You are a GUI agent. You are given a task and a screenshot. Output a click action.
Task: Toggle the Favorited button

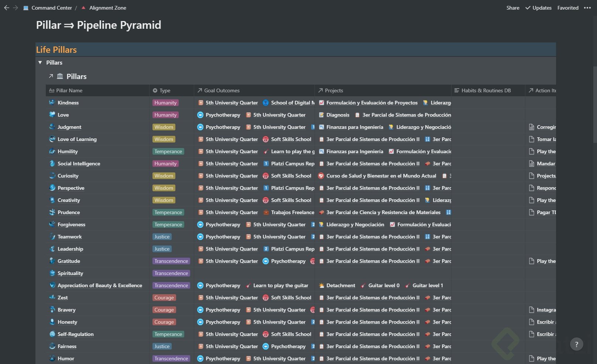coord(567,8)
